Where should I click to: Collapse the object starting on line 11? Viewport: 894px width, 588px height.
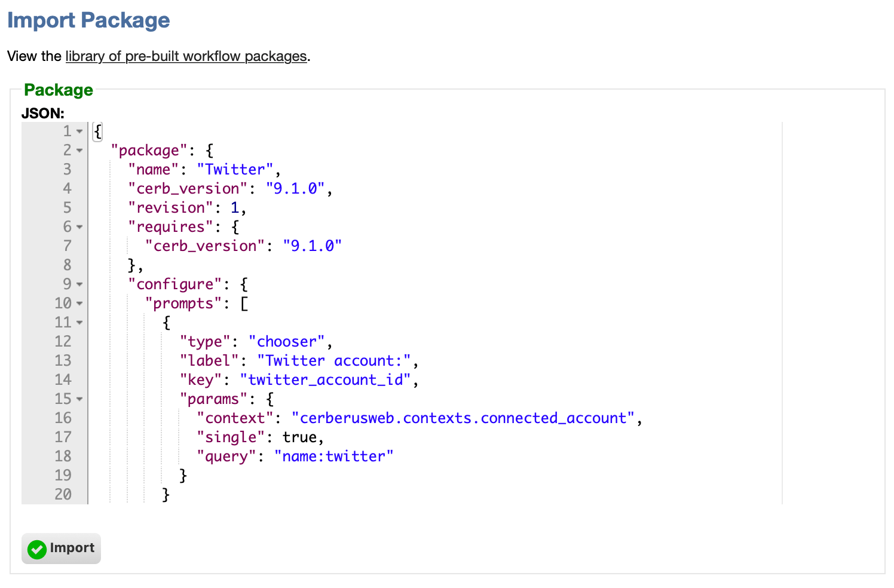click(79, 323)
